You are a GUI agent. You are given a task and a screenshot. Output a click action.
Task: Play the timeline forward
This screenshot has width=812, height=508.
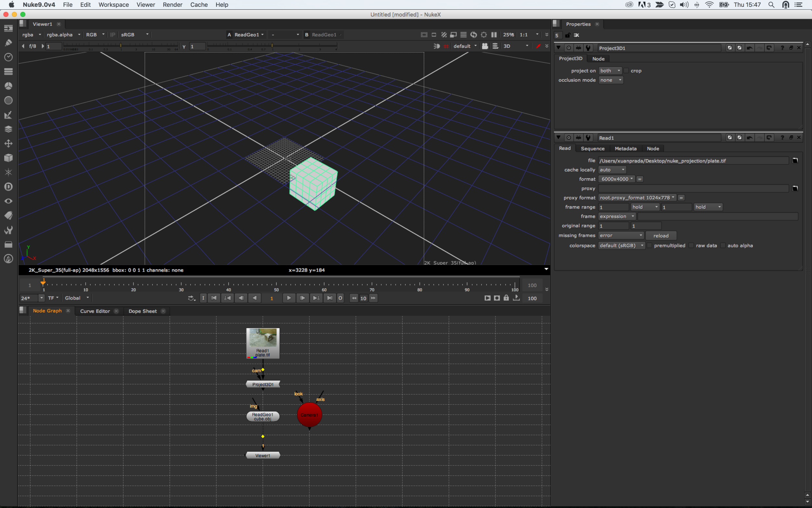tap(289, 298)
